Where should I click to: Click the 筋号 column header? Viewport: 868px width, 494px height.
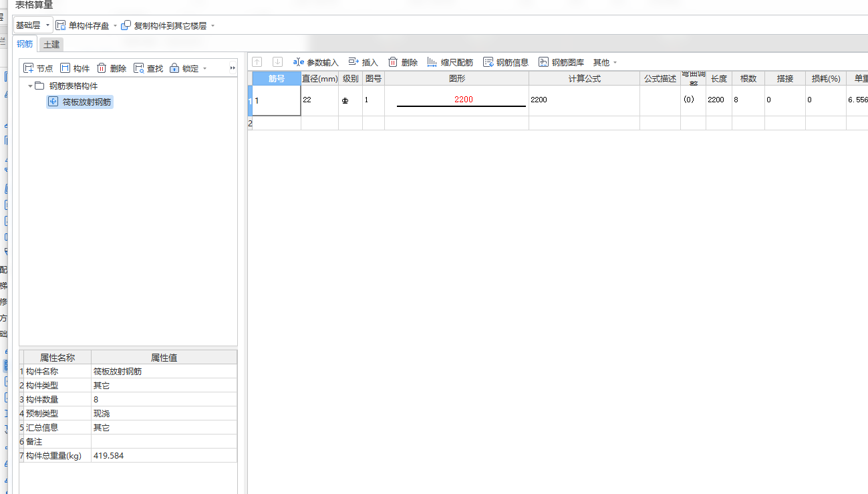pyautogui.click(x=277, y=78)
